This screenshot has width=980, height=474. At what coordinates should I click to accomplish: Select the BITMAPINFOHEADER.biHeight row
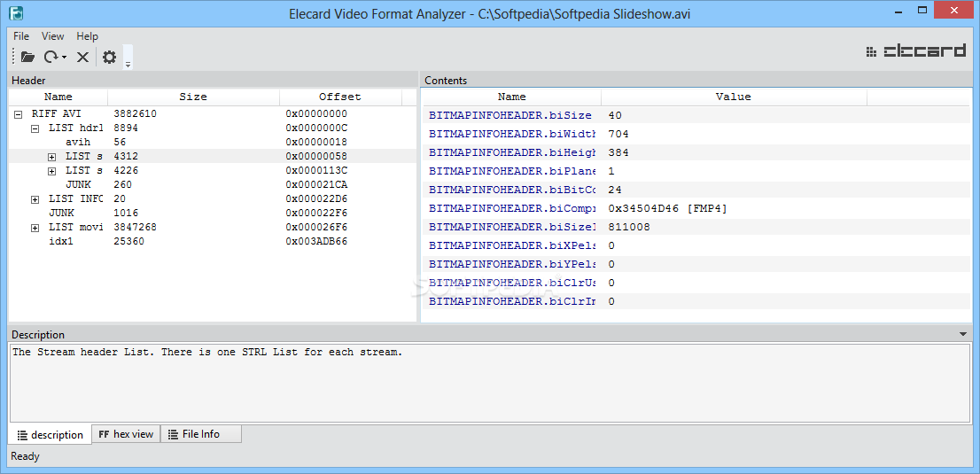696,152
